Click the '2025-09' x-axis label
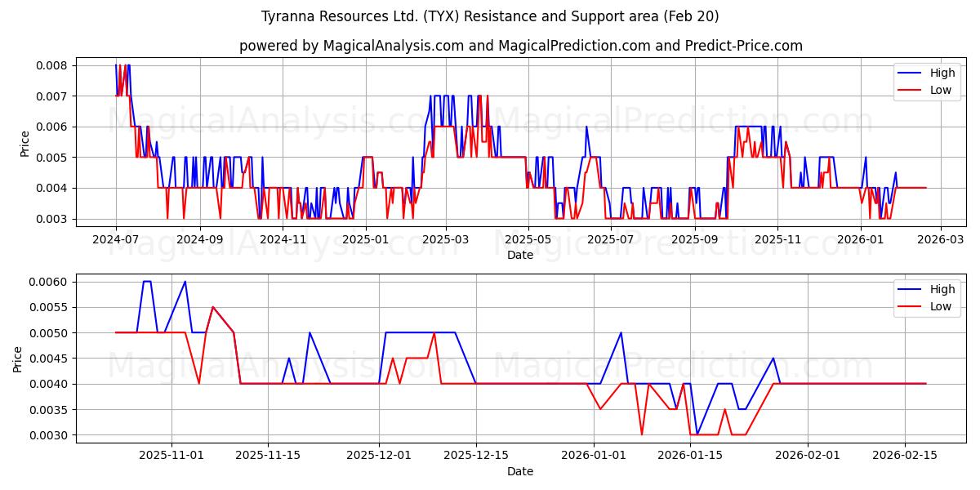980x490 pixels. (x=696, y=240)
